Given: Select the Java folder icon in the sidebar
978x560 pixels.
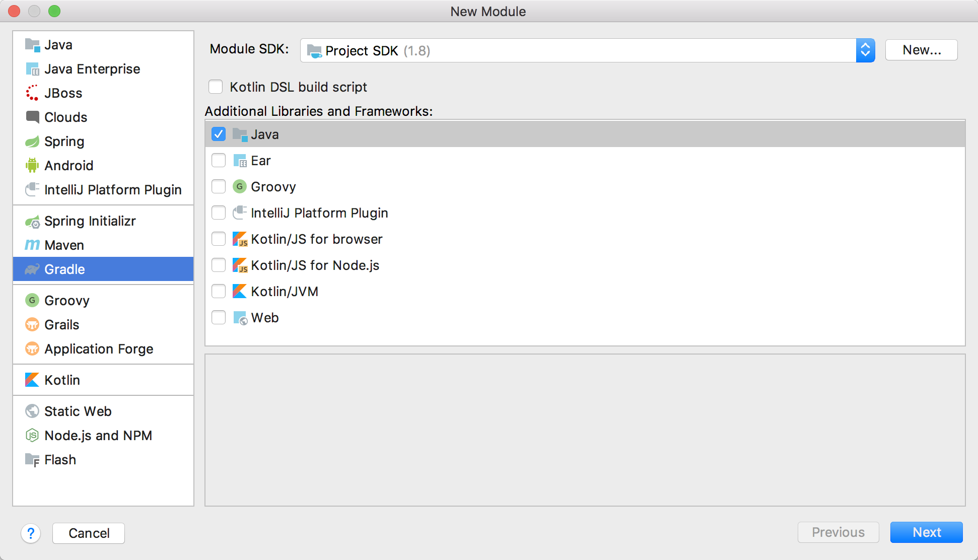Looking at the screenshot, I should [32, 45].
